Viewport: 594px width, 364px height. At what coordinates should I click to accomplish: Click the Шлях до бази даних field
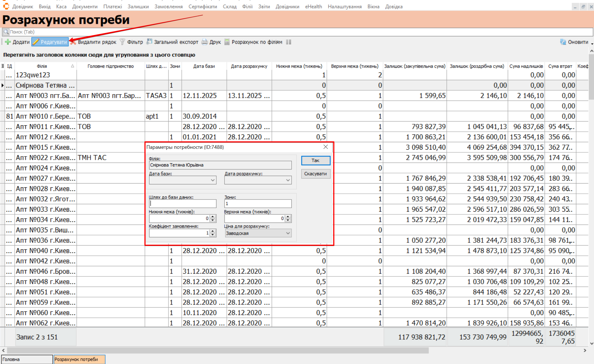click(x=183, y=204)
